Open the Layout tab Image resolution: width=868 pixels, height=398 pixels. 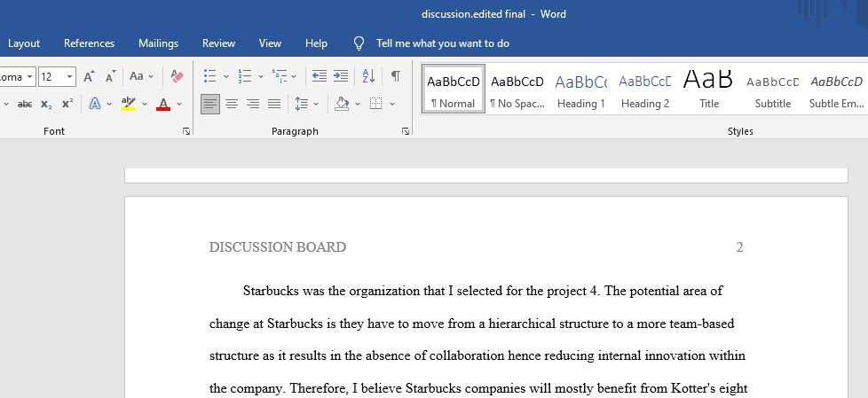click(24, 43)
